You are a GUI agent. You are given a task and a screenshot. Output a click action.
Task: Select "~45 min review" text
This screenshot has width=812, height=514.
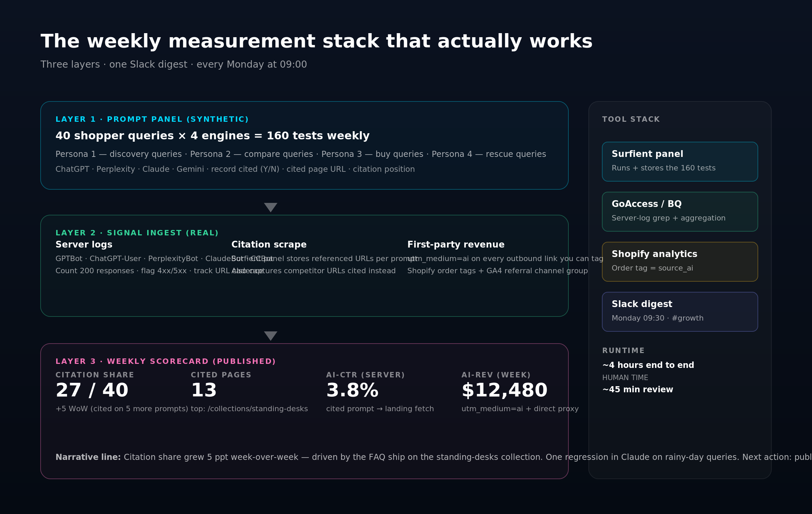point(637,390)
